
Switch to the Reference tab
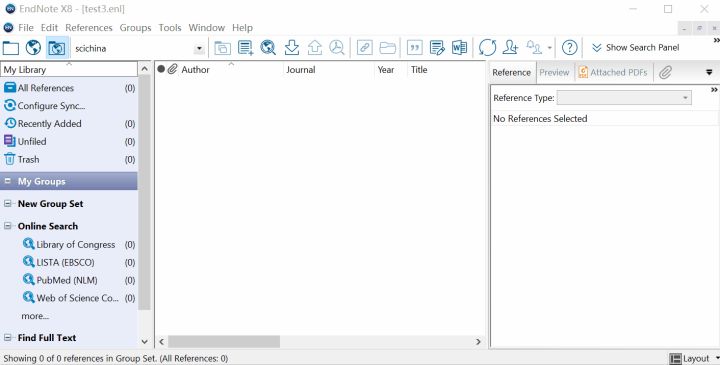point(512,73)
